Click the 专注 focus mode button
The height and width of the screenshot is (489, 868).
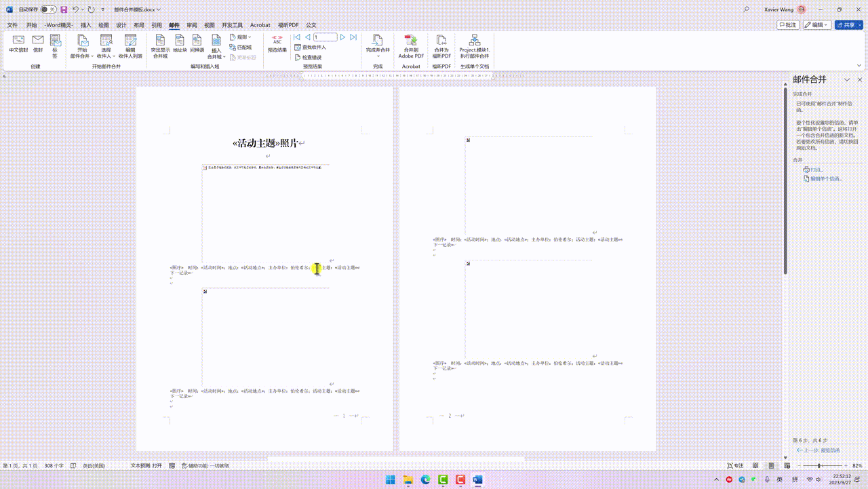[735, 466]
